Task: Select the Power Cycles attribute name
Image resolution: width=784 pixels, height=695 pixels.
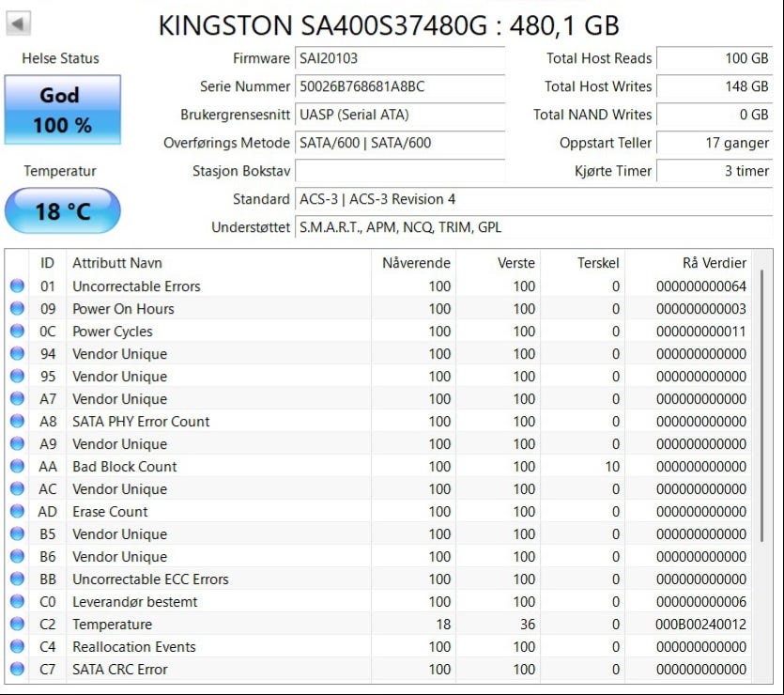Action: (x=113, y=332)
